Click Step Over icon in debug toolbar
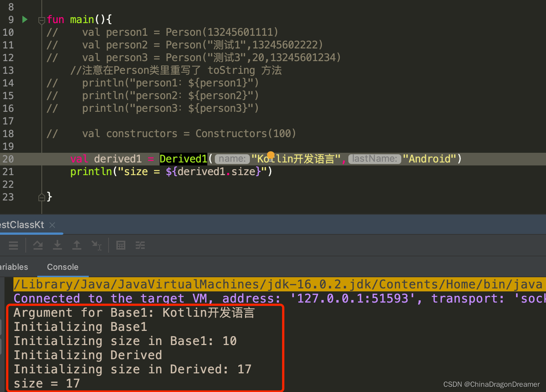 pos(38,245)
